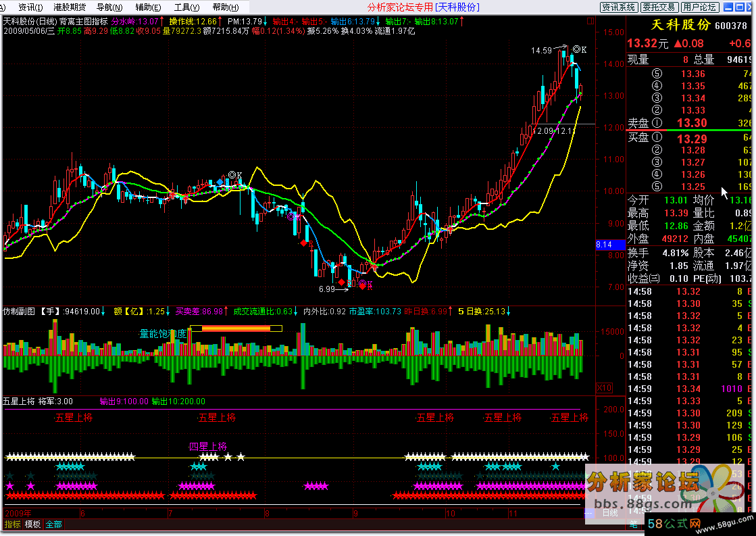Click the 最高 value 13.39
Viewport: 756px width, 536px height.
click(676, 213)
